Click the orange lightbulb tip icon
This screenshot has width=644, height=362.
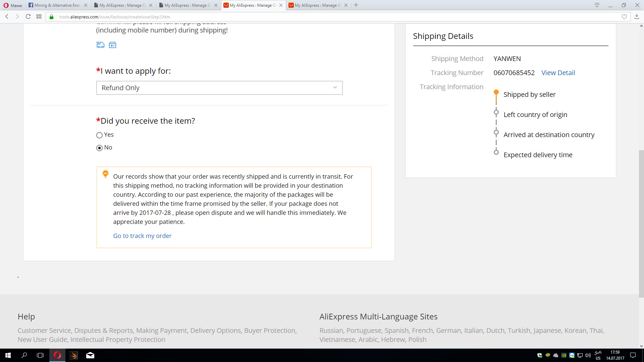[105, 174]
